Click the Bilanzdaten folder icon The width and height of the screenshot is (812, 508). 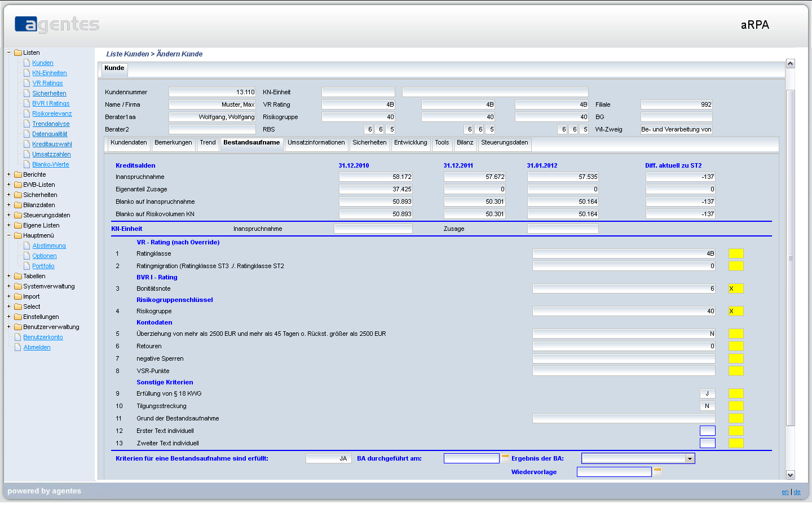(18, 205)
